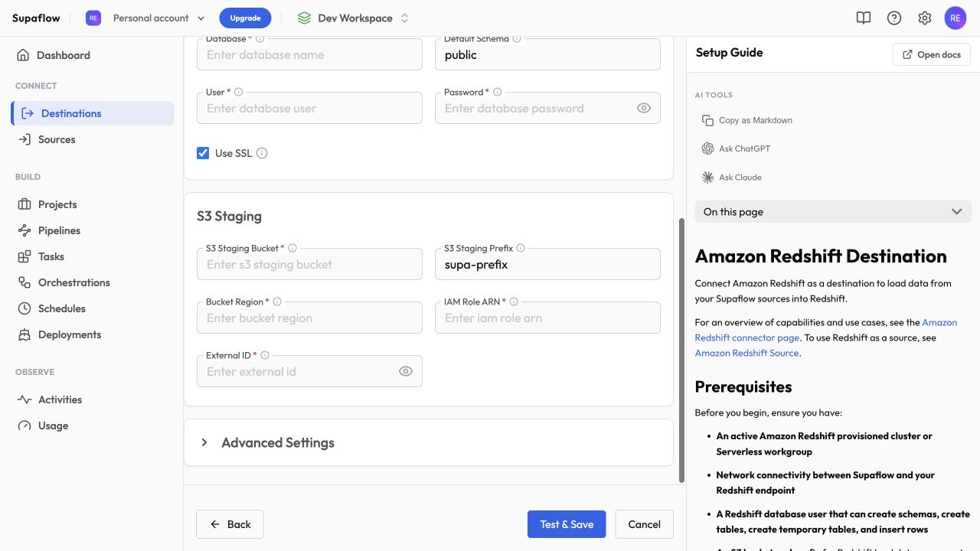Click the Upgrade button
This screenshot has height=551, width=980.
tap(245, 18)
